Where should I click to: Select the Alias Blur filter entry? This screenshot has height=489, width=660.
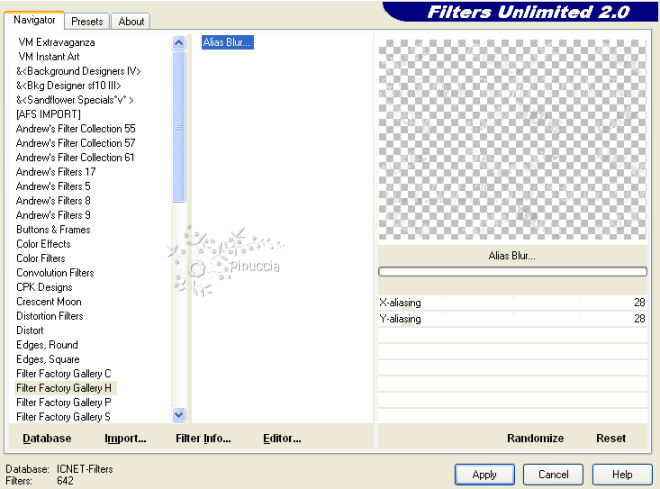(227, 43)
